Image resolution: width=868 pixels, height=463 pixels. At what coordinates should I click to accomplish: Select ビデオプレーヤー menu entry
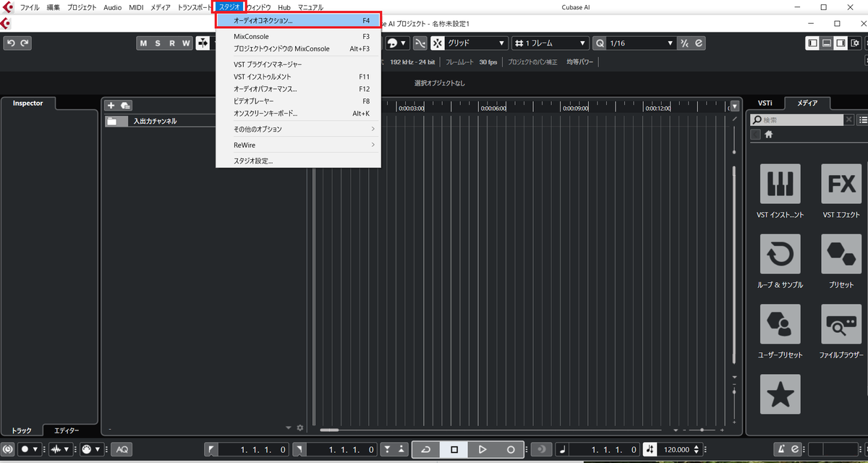[x=298, y=101]
